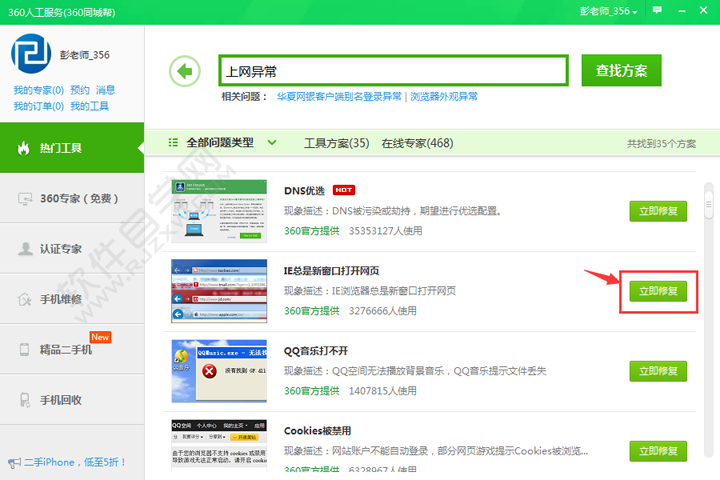720x480 pixels.
Task: Open related question 浏览器外观异常
Action: (x=444, y=96)
